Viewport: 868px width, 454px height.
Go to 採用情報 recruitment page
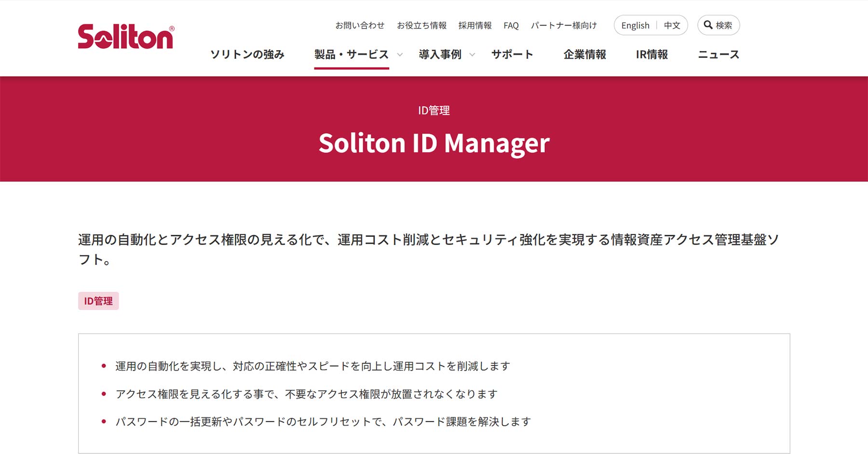475,26
